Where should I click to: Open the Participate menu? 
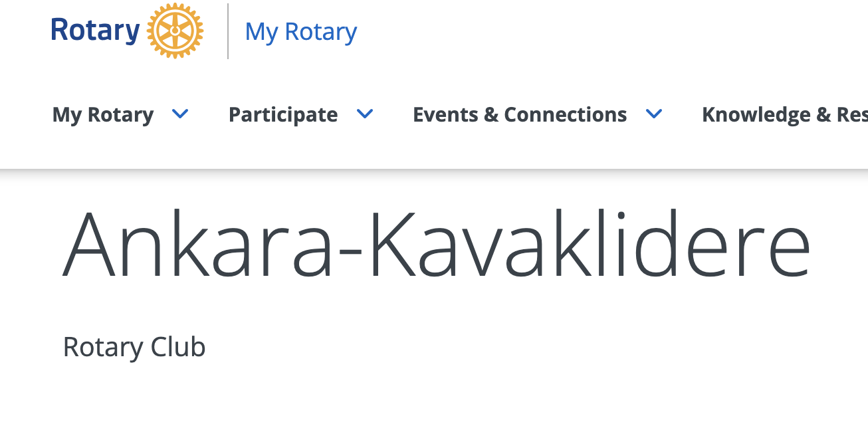tap(282, 114)
